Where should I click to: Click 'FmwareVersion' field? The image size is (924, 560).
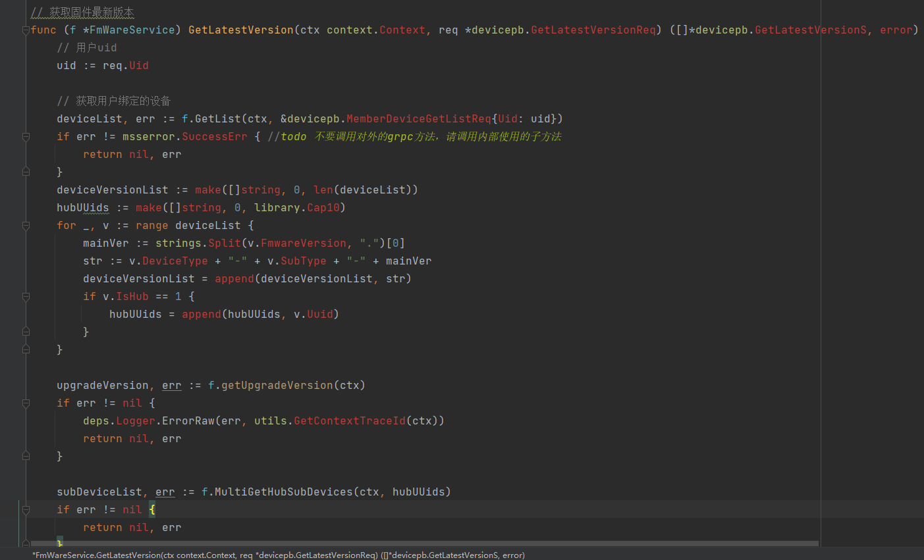pos(304,243)
